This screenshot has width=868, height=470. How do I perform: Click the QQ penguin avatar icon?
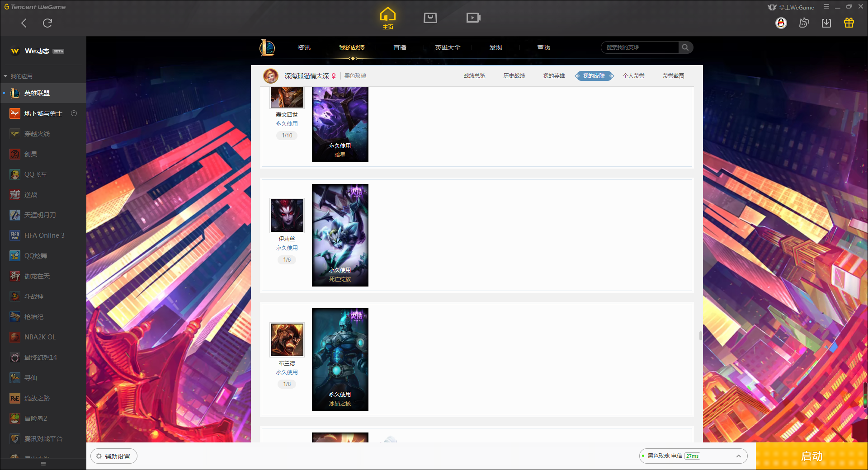point(781,23)
